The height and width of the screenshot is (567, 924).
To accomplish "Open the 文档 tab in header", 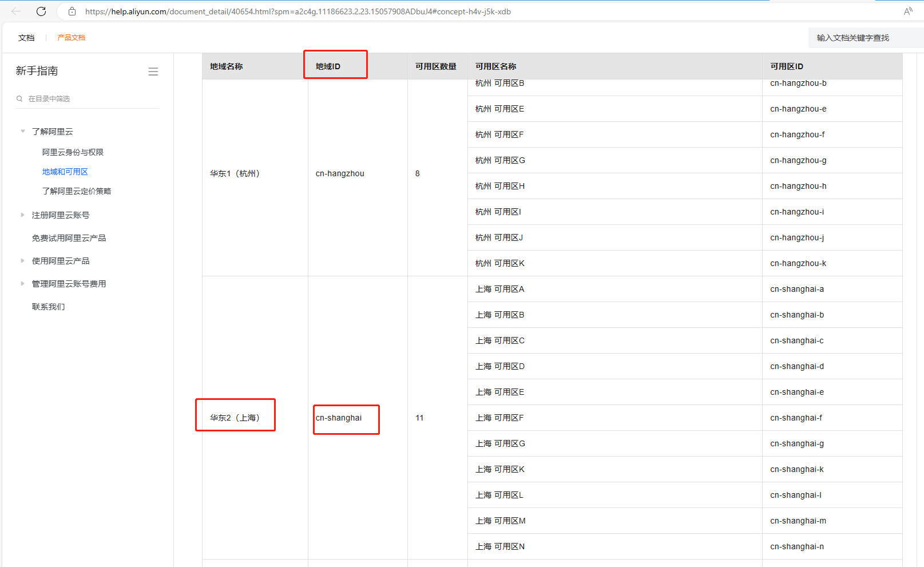I will coord(26,38).
